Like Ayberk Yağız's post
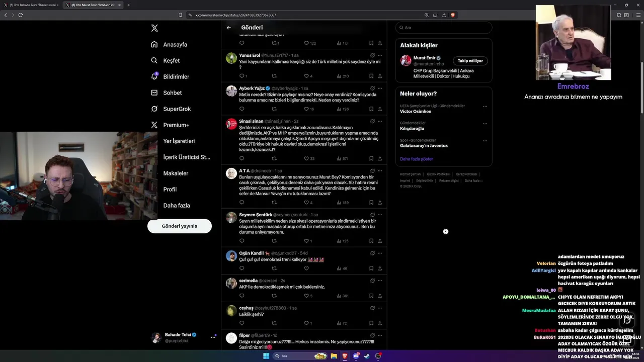This screenshot has width=644, height=362. click(306, 109)
